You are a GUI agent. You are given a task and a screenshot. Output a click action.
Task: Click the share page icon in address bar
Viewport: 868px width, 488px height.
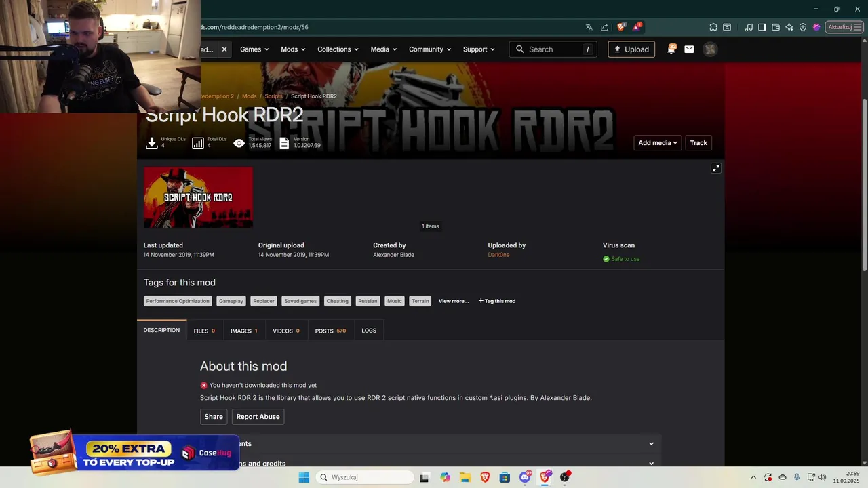604,27
